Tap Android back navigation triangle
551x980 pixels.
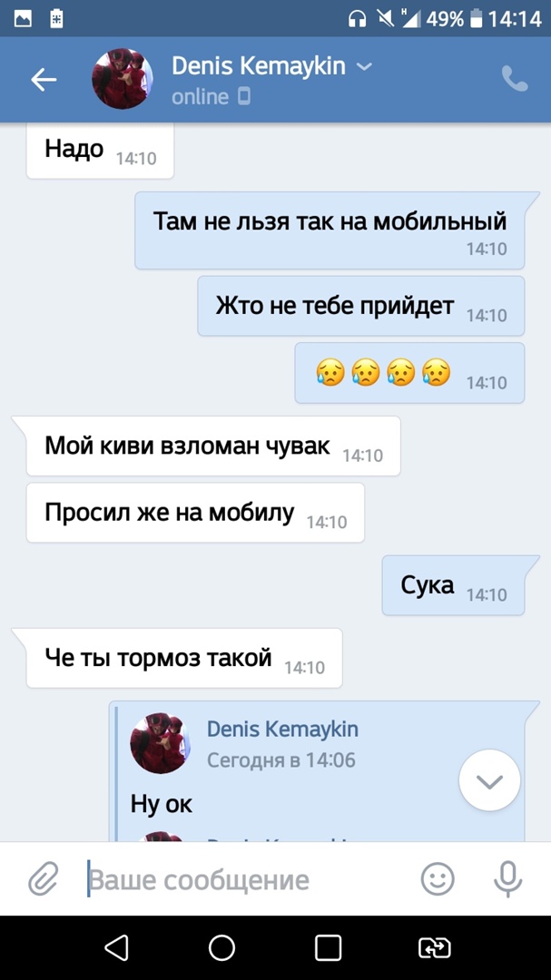tap(116, 947)
